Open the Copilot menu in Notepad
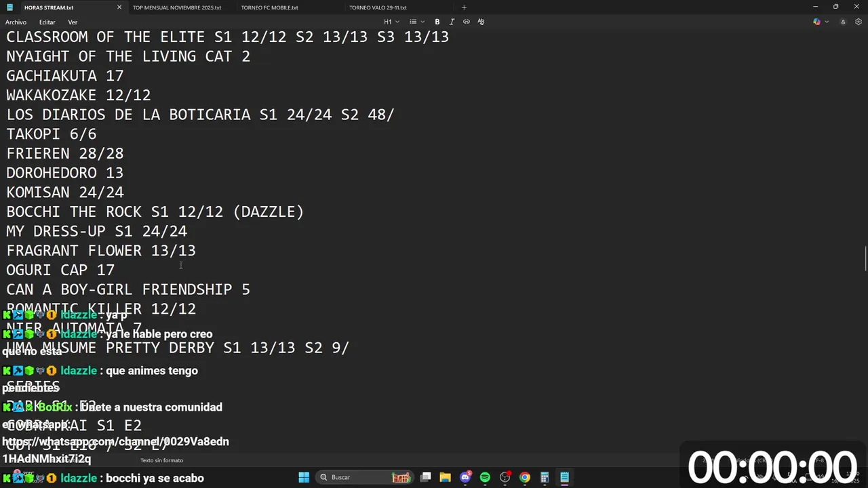Viewport: 868px width, 488px height. 821,22
